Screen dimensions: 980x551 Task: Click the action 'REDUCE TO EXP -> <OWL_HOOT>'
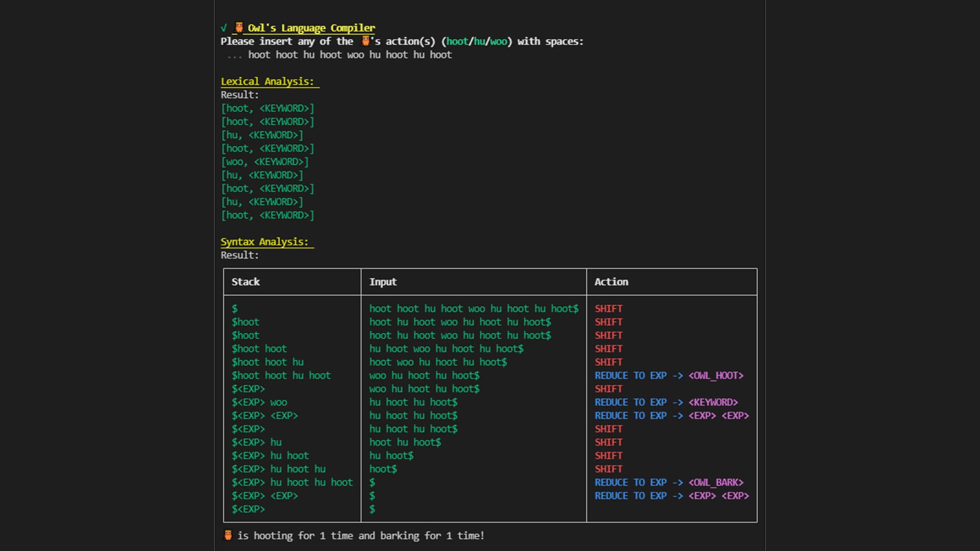pos(669,375)
